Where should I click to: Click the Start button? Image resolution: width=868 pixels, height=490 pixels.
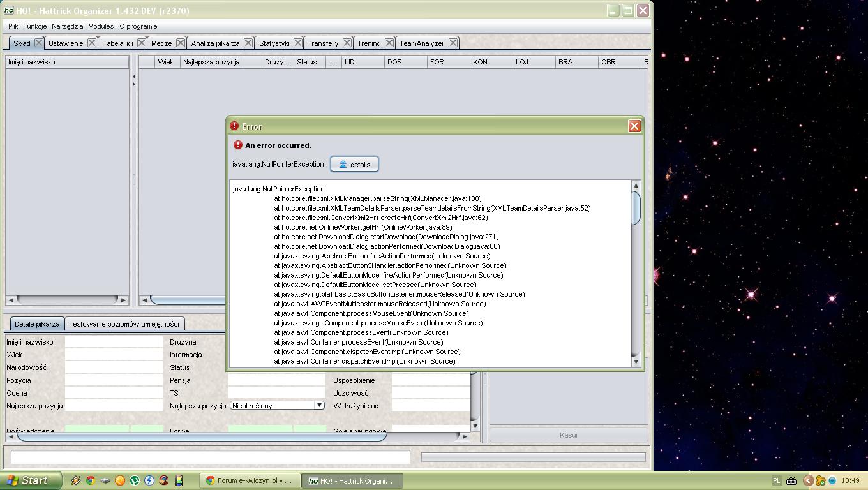point(31,480)
